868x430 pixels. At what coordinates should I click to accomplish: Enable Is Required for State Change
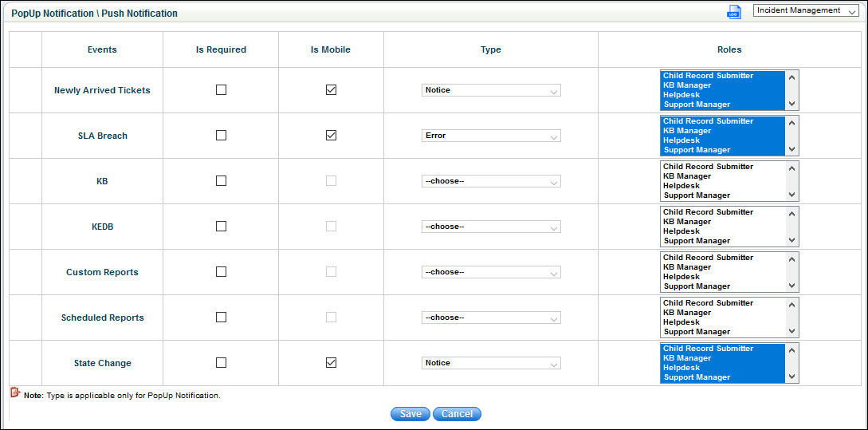[x=221, y=362]
